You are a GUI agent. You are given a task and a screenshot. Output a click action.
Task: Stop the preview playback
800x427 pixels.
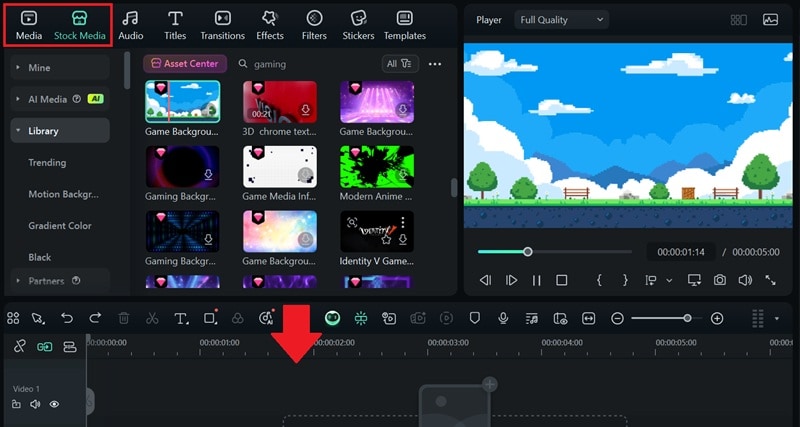562,280
